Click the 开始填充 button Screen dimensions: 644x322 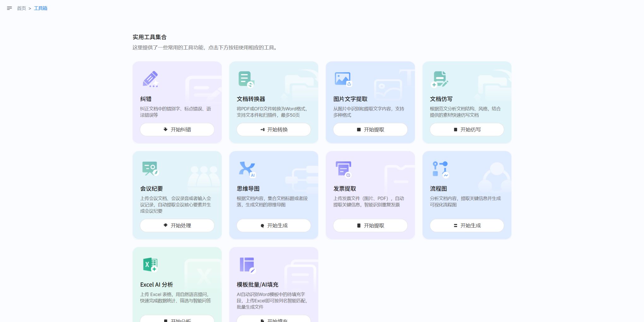coord(274,319)
